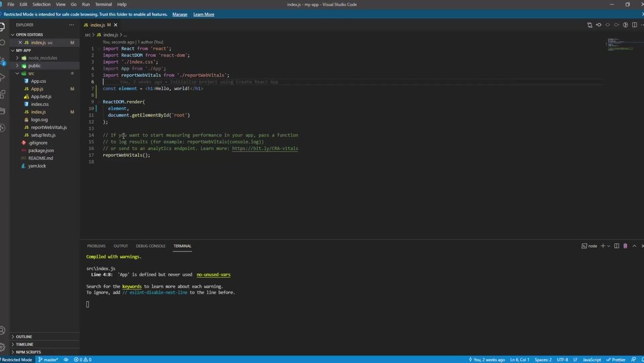
Task: Open no-unused-vars link in terminal
Action: point(213,275)
